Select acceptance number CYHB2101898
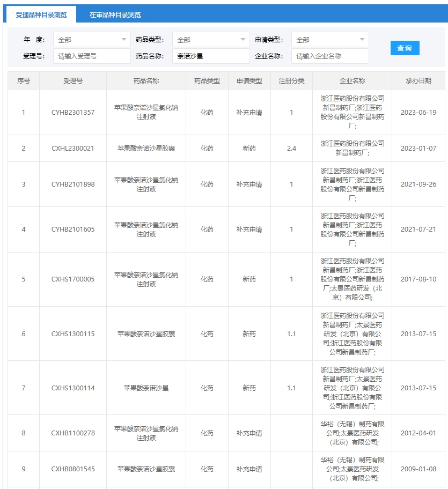This screenshot has height=489, width=448. (73, 184)
